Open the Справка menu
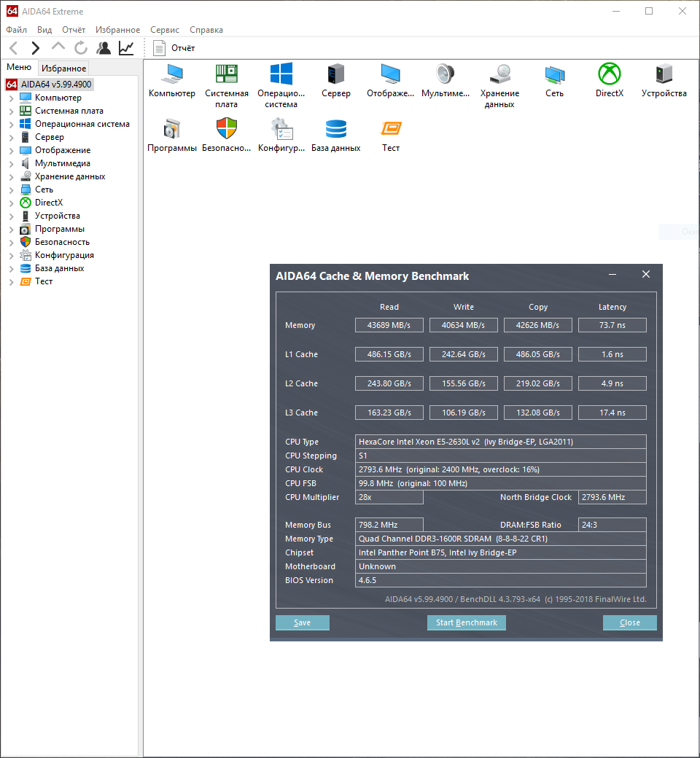Viewport: 700px width, 758px height. click(206, 29)
